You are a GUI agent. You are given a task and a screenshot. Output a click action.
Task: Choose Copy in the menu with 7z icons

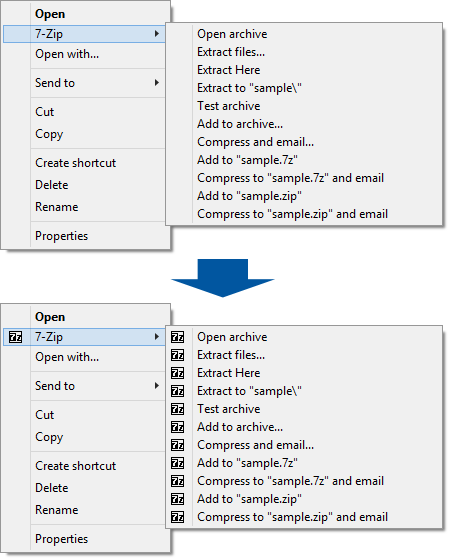[x=49, y=437]
